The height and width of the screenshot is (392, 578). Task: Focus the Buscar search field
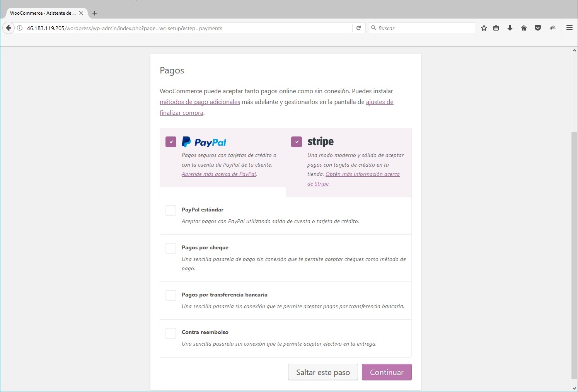422,28
